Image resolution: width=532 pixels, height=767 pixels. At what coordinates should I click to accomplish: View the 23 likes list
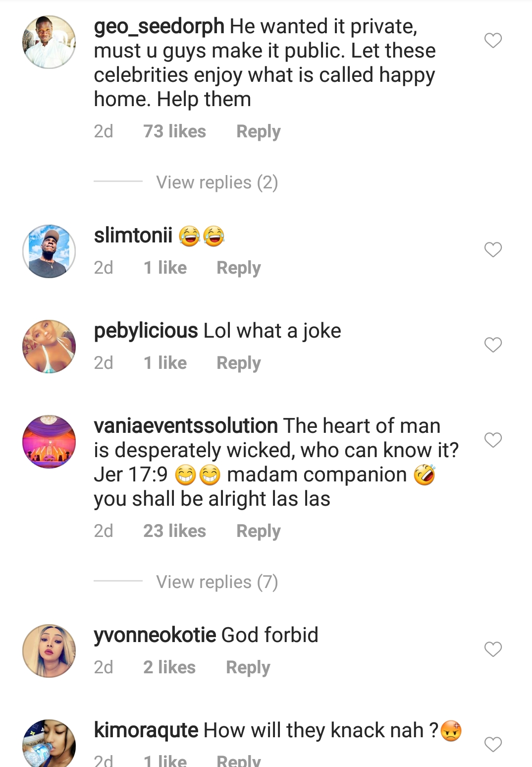[x=174, y=531]
